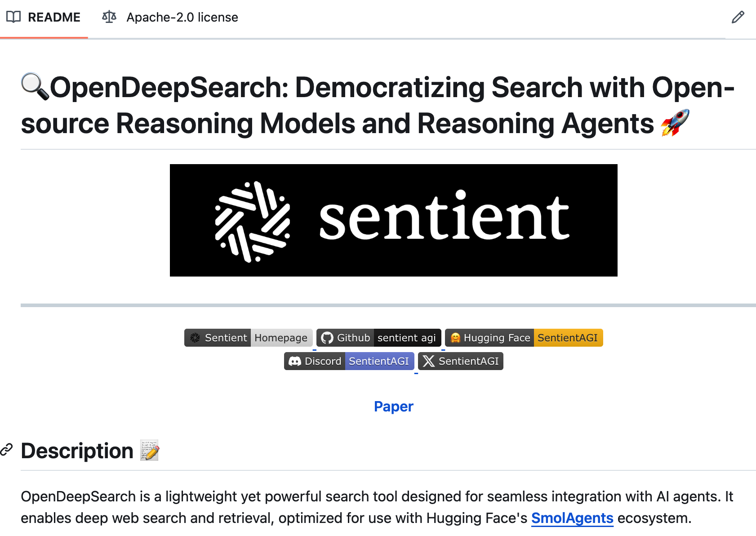Click the scales icon for the license

coord(109,17)
